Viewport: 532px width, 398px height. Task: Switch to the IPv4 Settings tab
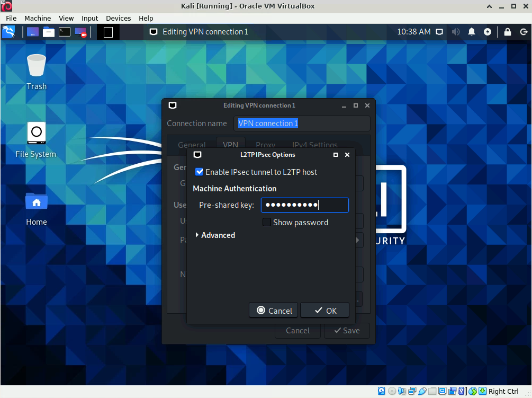coord(315,145)
